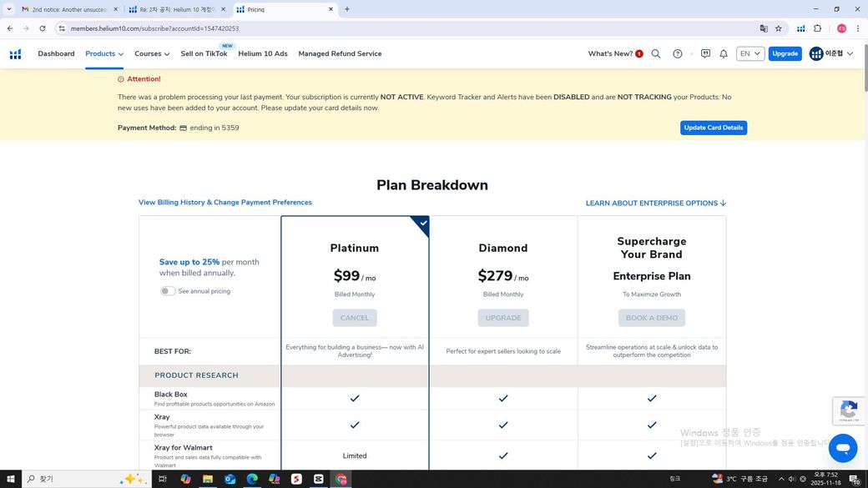Open the Chrome extensions puzzle icon
The height and width of the screenshot is (488, 868).
pos(818,28)
